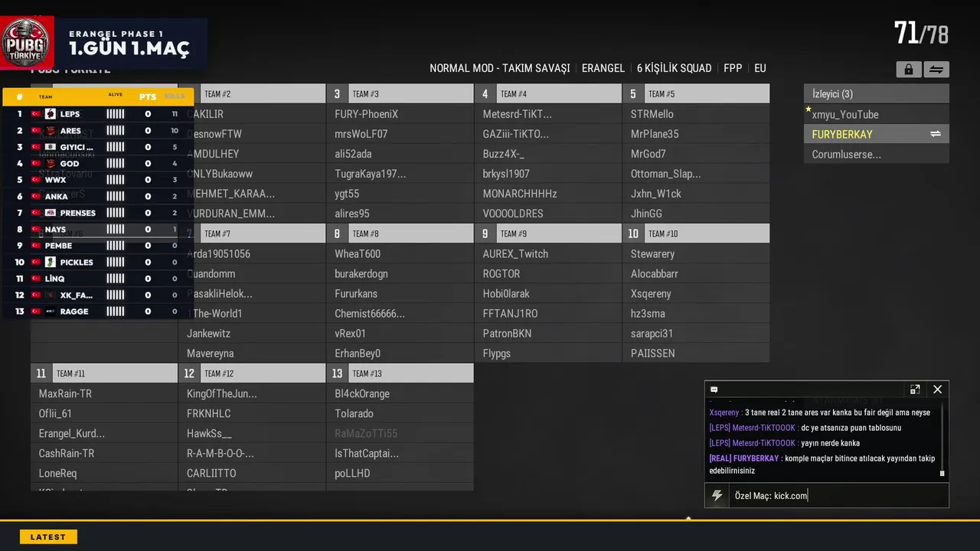Click the RAGGE team logo in scoreboard
The height and width of the screenshot is (551, 980).
[50, 311]
